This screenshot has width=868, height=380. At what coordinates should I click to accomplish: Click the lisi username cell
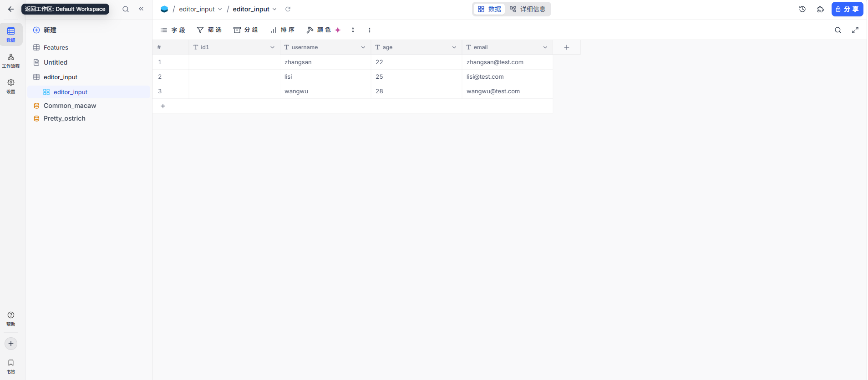coord(325,77)
